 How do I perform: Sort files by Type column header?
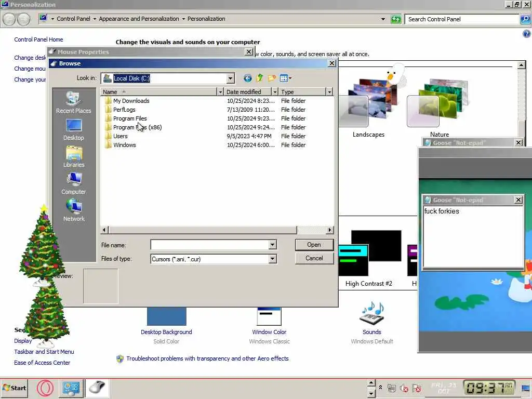(x=302, y=92)
